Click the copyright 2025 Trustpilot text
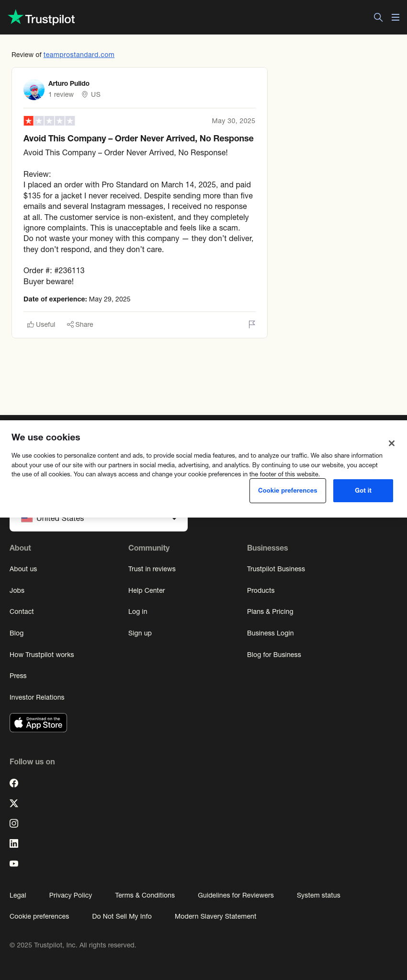 click(x=73, y=945)
